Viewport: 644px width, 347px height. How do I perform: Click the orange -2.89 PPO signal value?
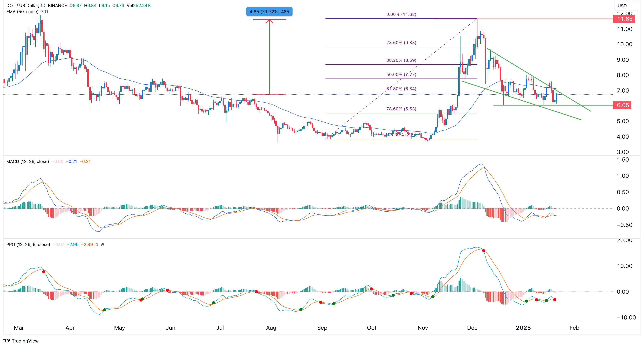coord(87,245)
